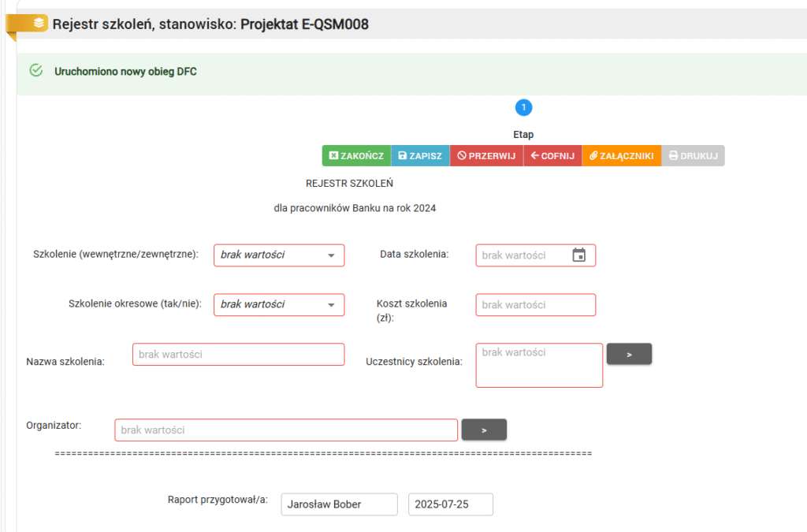This screenshot has height=532, width=807.
Task: Click into the Nazwa szkolenia field
Action: 238,355
